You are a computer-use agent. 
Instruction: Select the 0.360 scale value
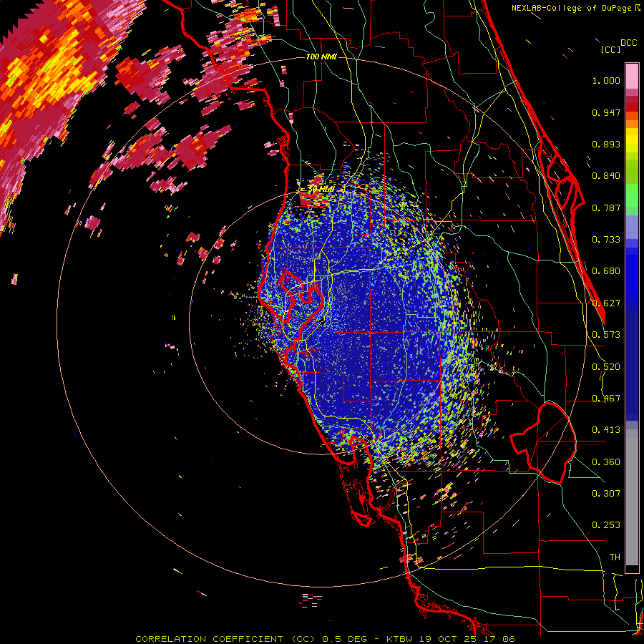click(606, 462)
